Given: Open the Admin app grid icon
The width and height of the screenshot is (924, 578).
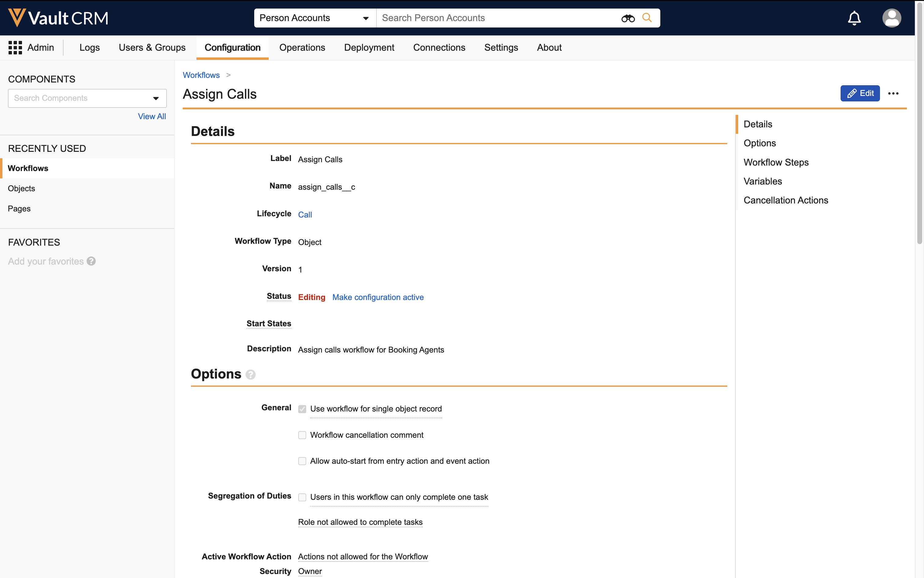Looking at the screenshot, I should point(15,47).
